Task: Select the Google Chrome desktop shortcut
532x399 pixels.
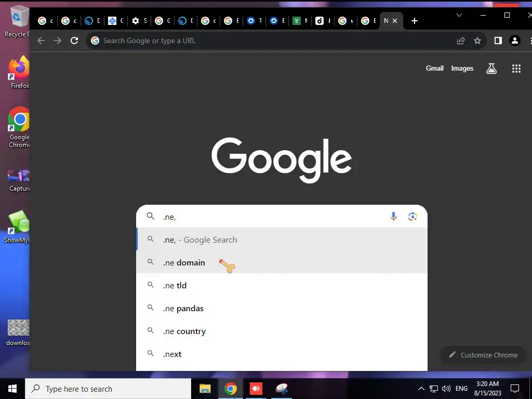Action: tap(19, 128)
